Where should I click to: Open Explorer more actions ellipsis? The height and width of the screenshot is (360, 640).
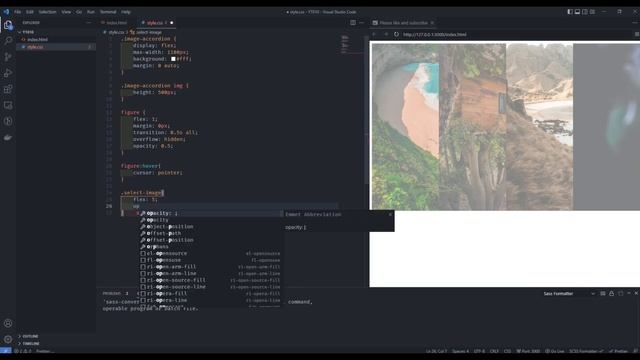[89, 23]
